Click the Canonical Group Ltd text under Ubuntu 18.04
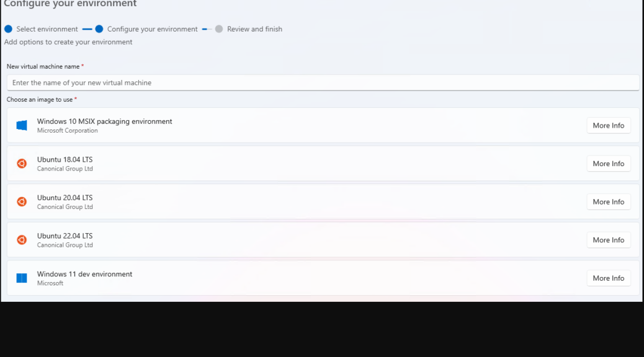Screen dimensions: 644x357 [65, 169]
